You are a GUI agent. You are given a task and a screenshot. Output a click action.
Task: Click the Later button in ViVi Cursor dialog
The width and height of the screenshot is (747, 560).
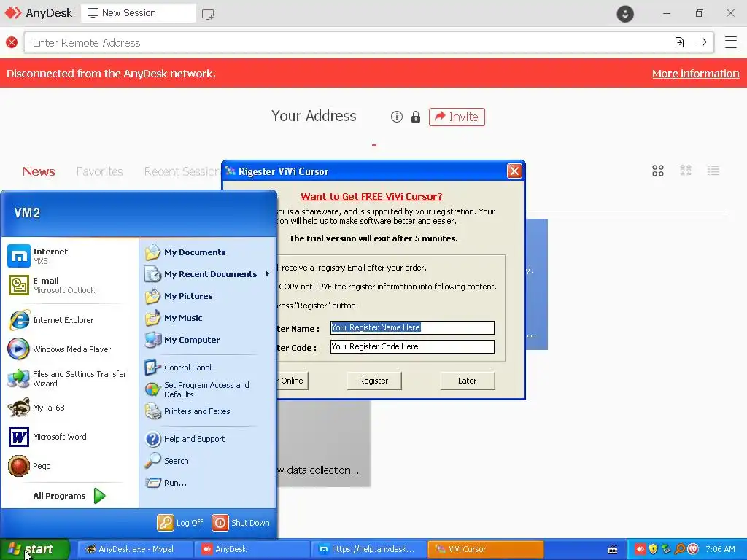click(x=468, y=381)
